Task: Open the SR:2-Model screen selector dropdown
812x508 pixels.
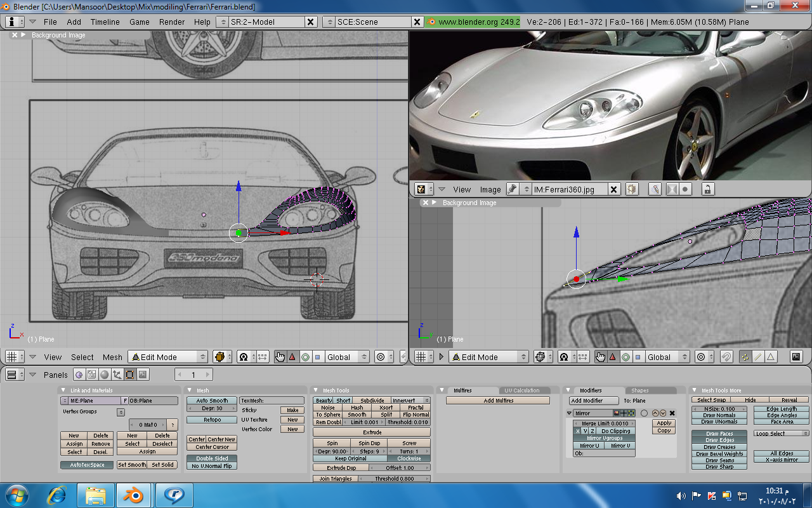Action: (222, 22)
